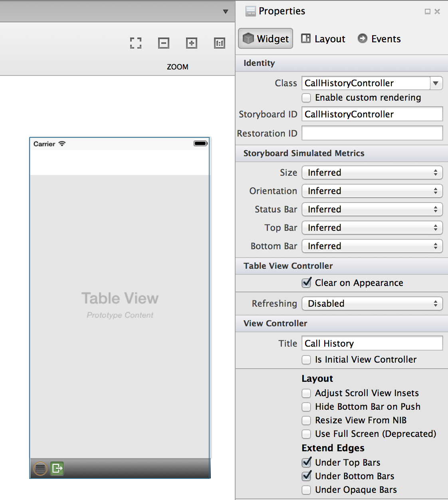Check Is Initial View Controller

tap(306, 360)
